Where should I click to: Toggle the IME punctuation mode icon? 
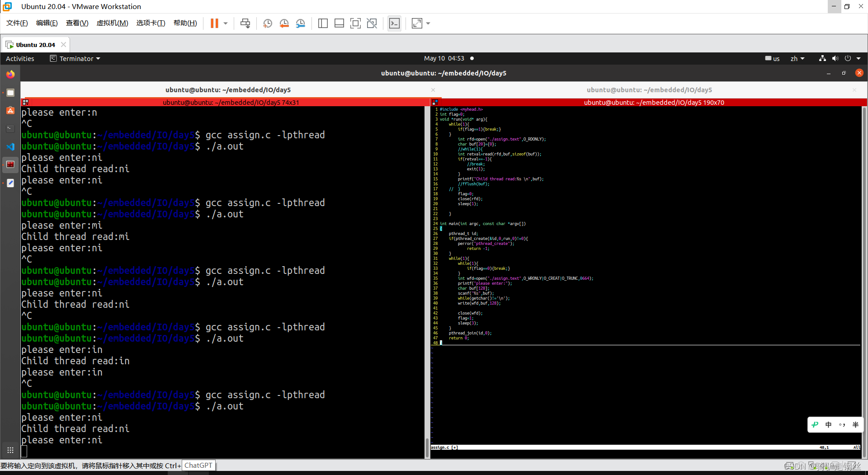point(842,424)
